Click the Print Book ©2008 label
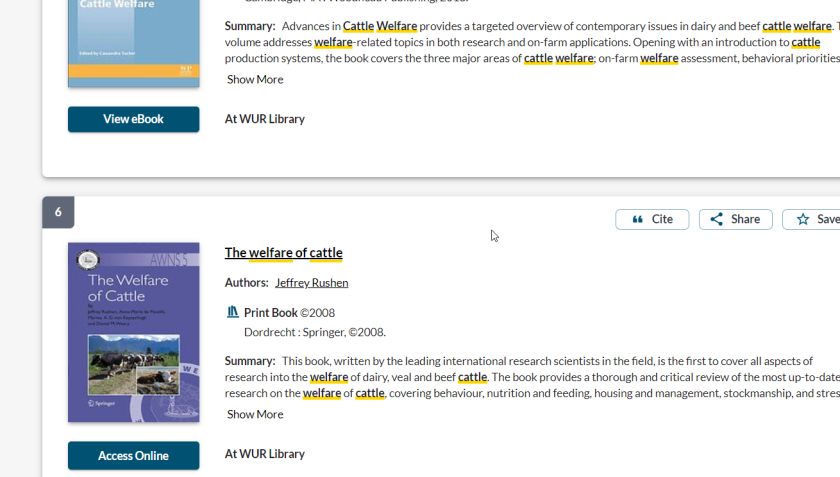The height and width of the screenshot is (477, 840). tap(289, 313)
